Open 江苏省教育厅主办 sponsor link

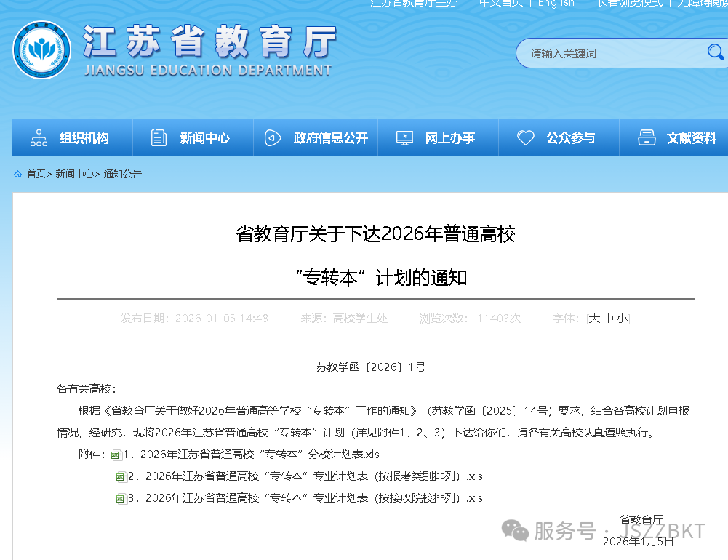[414, 4]
